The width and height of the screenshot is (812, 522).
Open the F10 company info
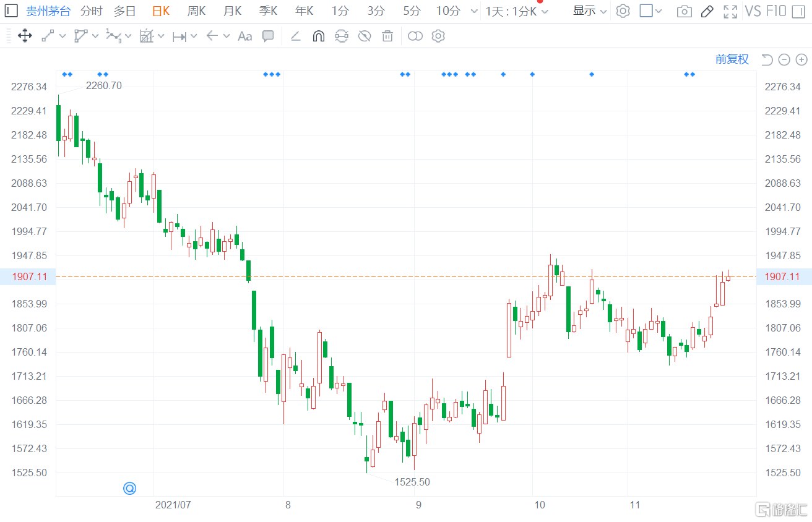(776, 11)
